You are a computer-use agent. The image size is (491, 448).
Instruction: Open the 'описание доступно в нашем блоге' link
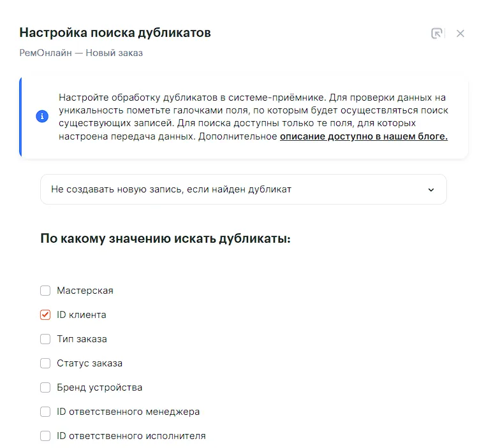coord(363,136)
